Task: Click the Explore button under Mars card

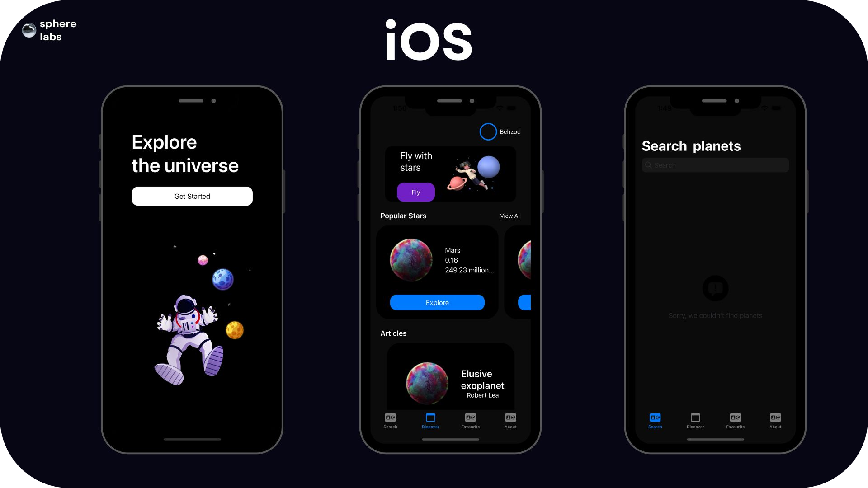Action: (x=437, y=302)
